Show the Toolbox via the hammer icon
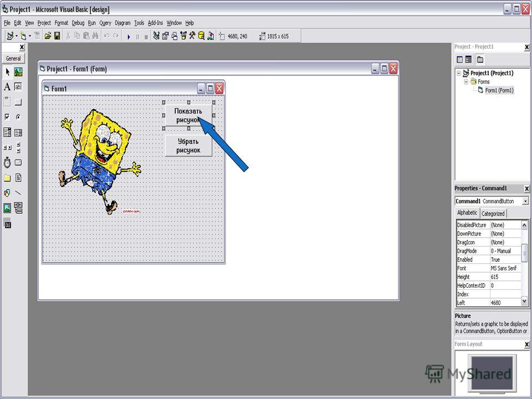Viewport: 532px width, 399px height. click(x=192, y=36)
